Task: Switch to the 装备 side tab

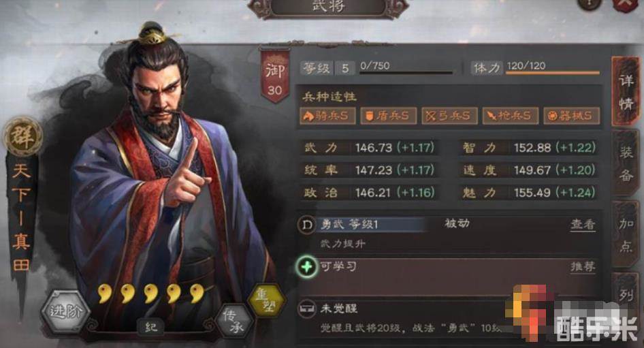Action: [626, 164]
